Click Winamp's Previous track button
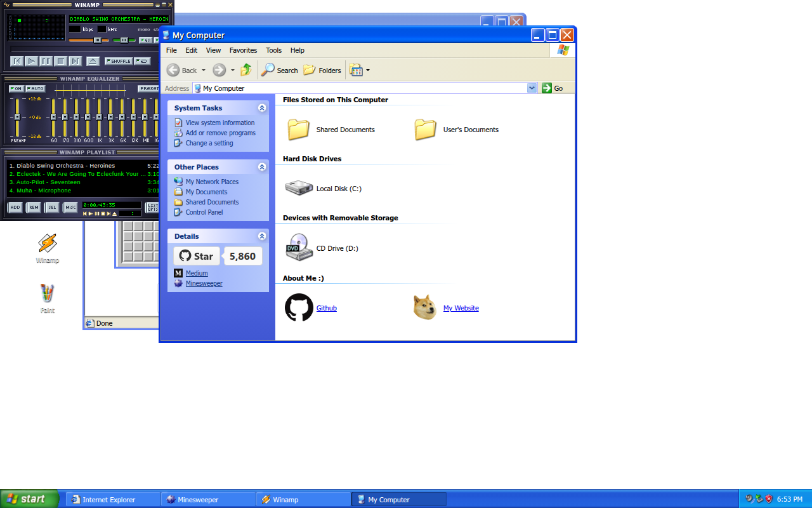 pos(17,61)
